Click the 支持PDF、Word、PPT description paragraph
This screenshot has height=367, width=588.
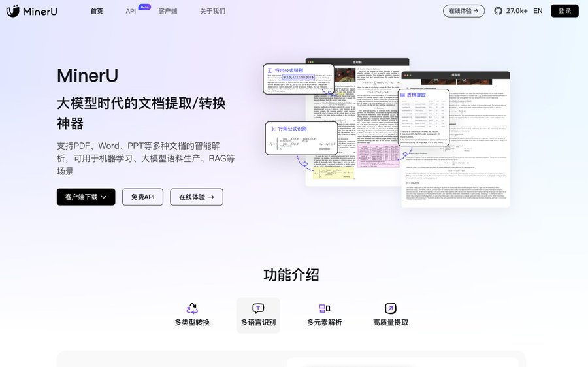[146, 158]
